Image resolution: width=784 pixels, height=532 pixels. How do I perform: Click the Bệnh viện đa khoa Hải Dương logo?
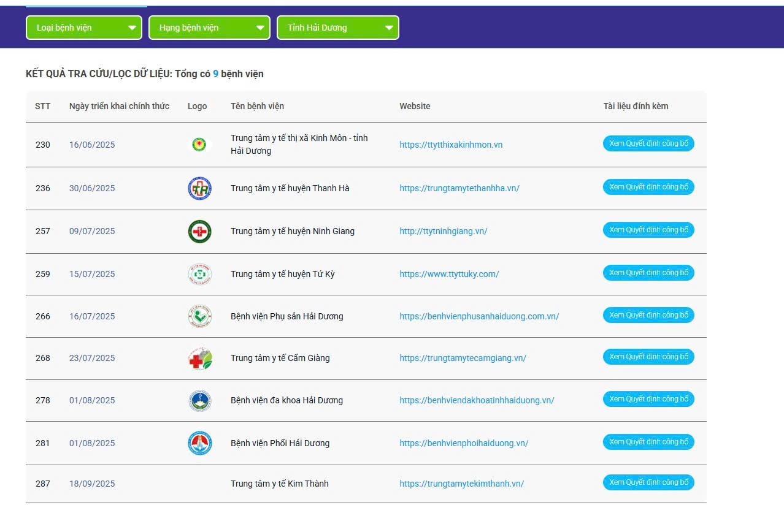[x=199, y=400]
